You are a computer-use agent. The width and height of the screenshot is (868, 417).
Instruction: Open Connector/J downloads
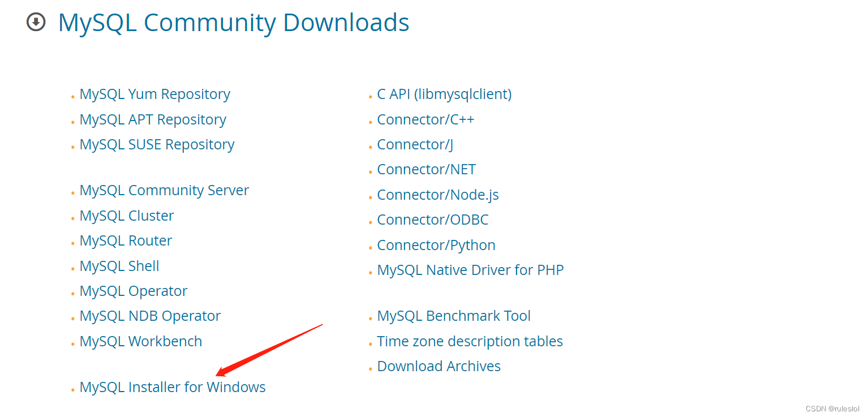click(415, 144)
